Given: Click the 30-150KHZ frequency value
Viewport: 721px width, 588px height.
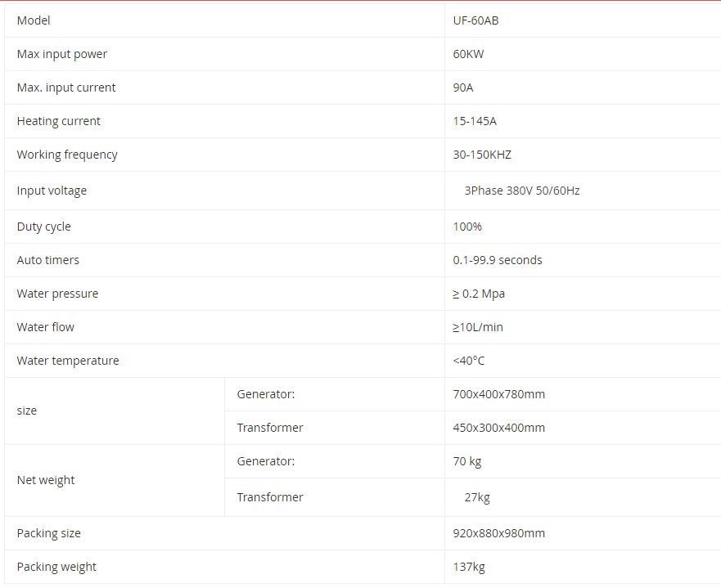Looking at the screenshot, I should [482, 155].
